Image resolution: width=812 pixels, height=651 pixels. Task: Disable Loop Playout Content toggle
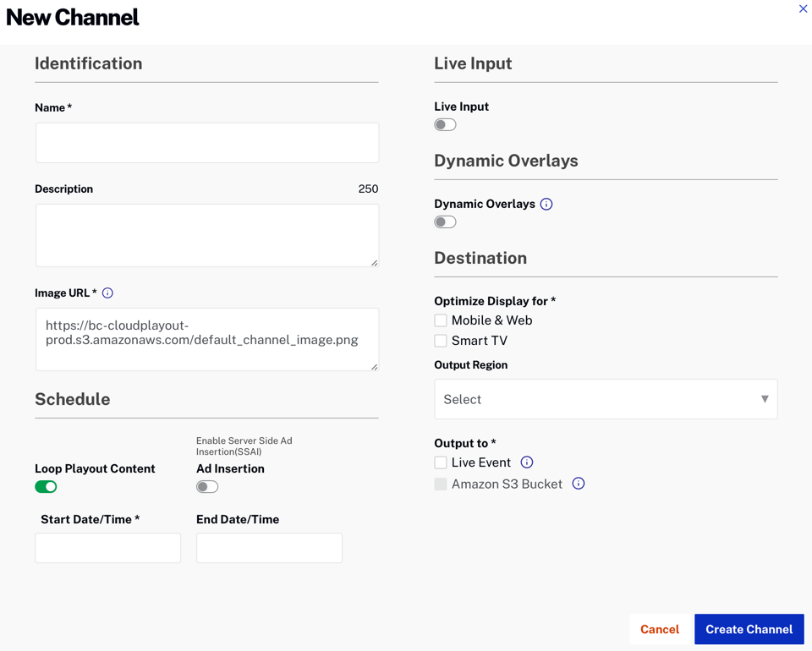(x=46, y=487)
